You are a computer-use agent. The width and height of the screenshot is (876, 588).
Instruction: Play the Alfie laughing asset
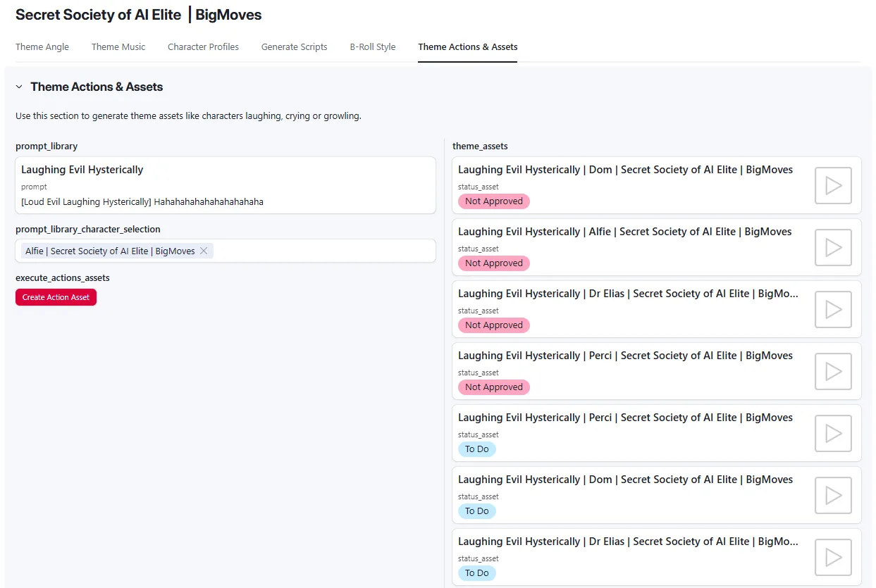pos(833,247)
